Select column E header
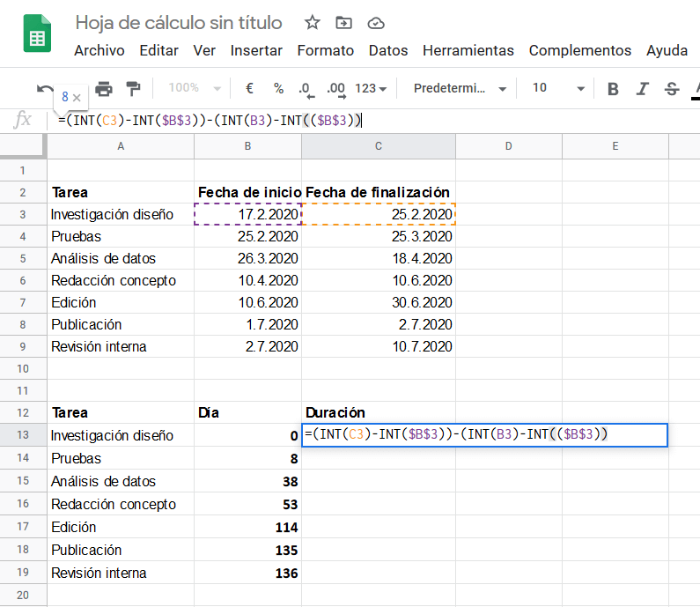The image size is (700, 607). pyautogui.click(x=615, y=146)
